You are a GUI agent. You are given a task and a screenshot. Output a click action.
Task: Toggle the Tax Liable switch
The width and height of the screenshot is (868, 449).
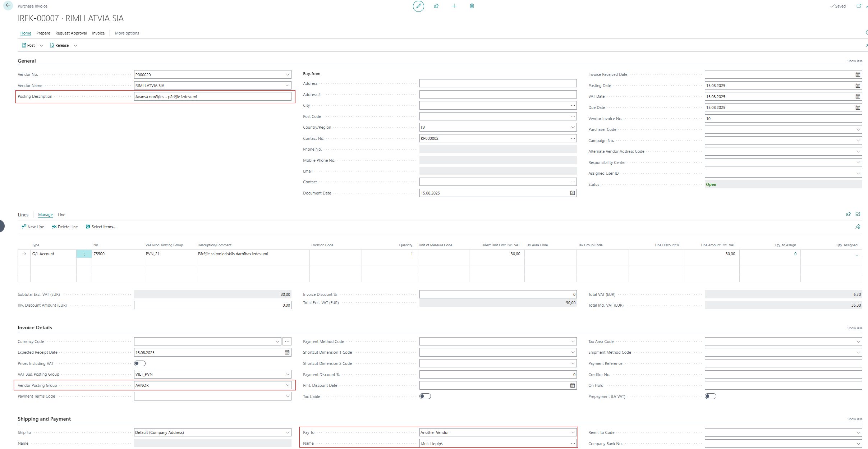coord(425,396)
